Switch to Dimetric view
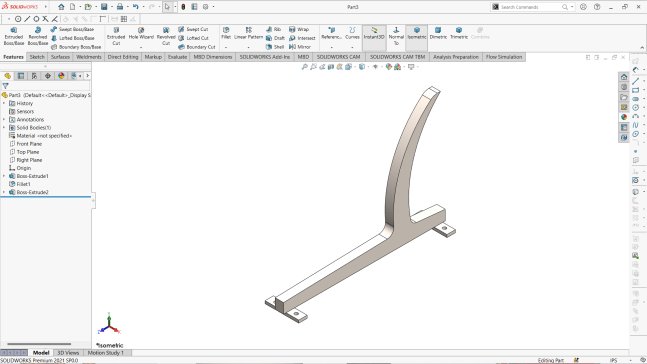 tap(438, 33)
